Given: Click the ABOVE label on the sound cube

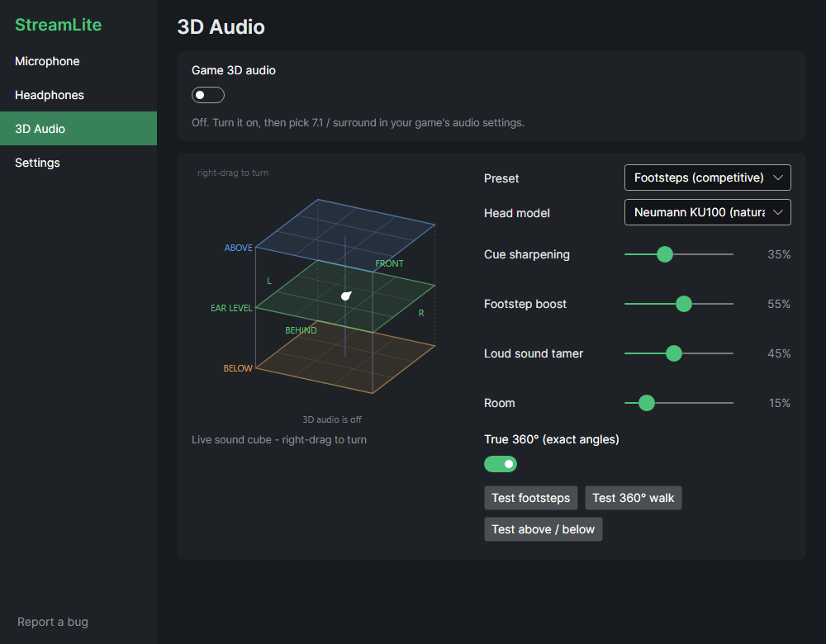Looking at the screenshot, I should pyautogui.click(x=238, y=248).
